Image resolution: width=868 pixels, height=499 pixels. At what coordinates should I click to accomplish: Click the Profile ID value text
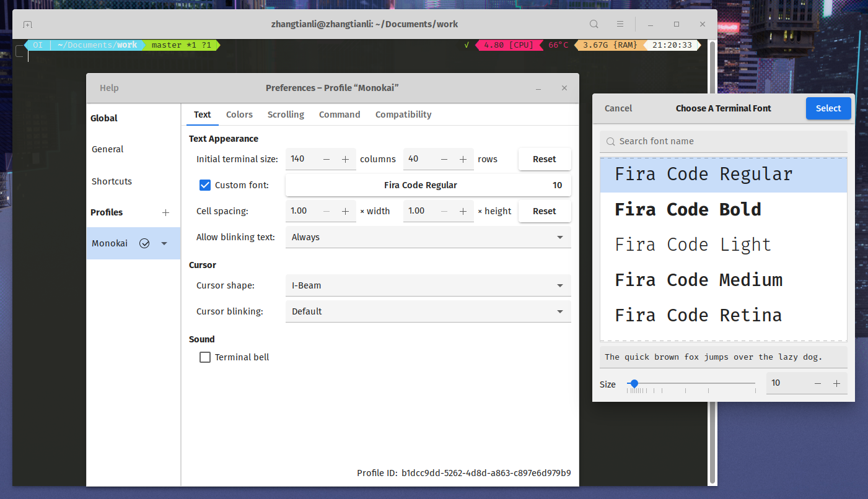486,473
